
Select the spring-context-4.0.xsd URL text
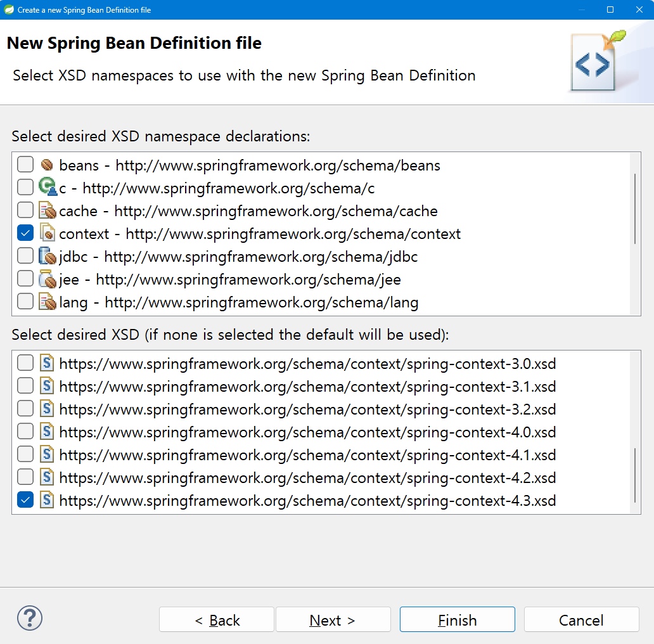tap(307, 432)
